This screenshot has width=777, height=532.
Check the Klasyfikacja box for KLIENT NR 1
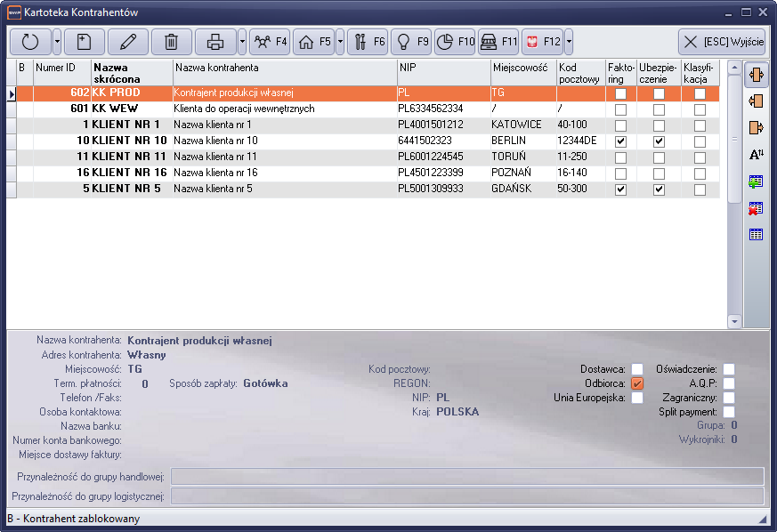[x=700, y=125]
